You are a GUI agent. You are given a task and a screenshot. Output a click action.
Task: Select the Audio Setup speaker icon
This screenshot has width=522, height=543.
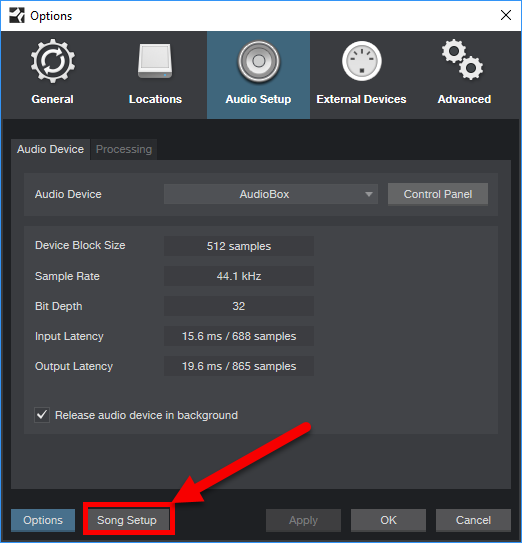(258, 62)
